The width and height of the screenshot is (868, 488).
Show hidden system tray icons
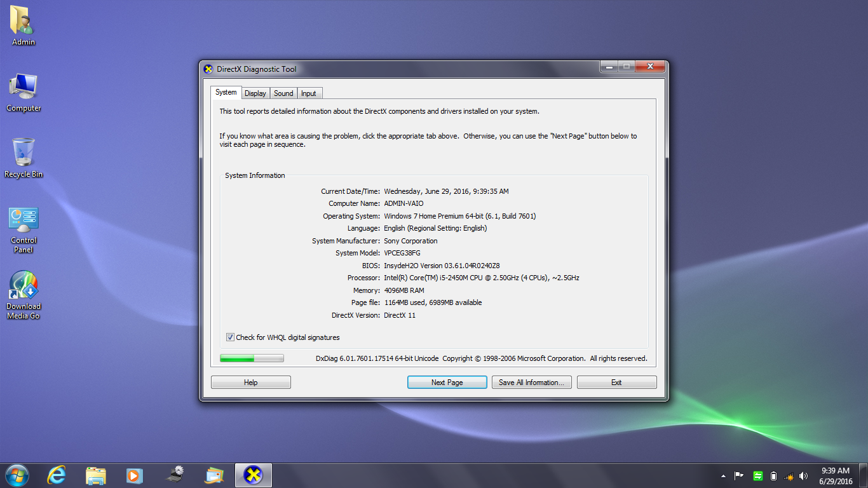pos(723,476)
